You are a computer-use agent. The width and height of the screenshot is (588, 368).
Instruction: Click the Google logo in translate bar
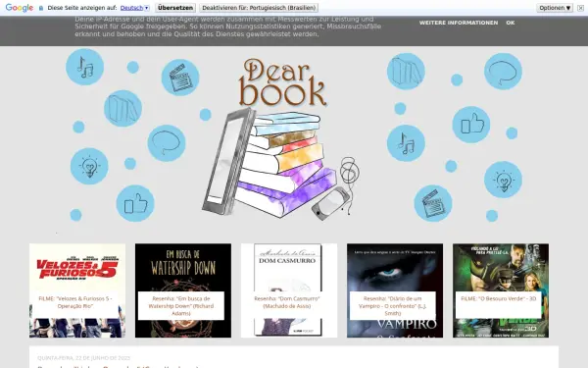coord(20,8)
